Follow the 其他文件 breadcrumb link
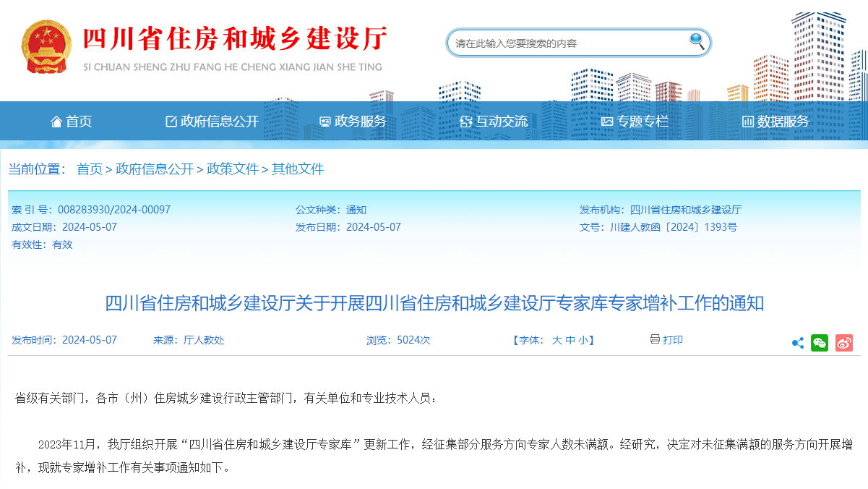The width and height of the screenshot is (868, 489). point(297,169)
